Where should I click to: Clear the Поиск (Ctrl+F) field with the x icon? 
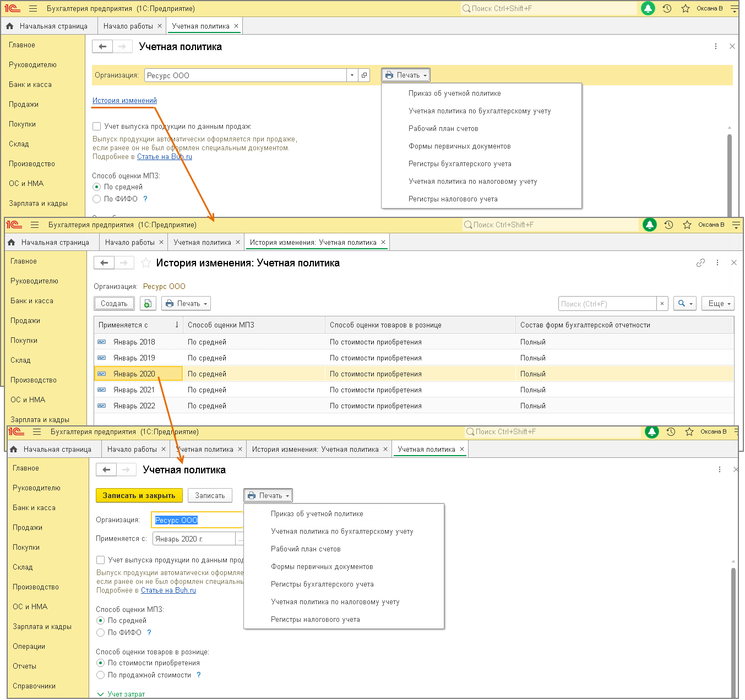coord(662,304)
